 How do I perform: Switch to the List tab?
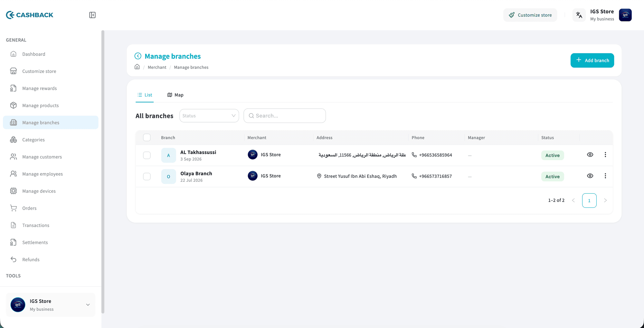pyautogui.click(x=145, y=95)
